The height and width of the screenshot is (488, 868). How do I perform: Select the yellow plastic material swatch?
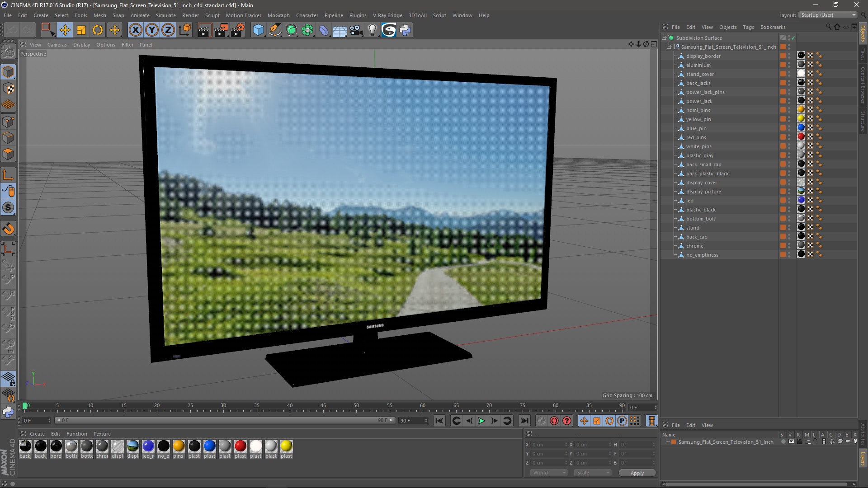[x=286, y=446]
